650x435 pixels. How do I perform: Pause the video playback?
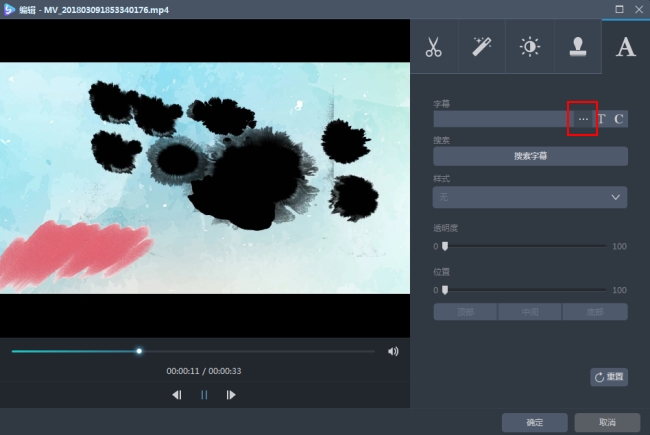coord(204,395)
